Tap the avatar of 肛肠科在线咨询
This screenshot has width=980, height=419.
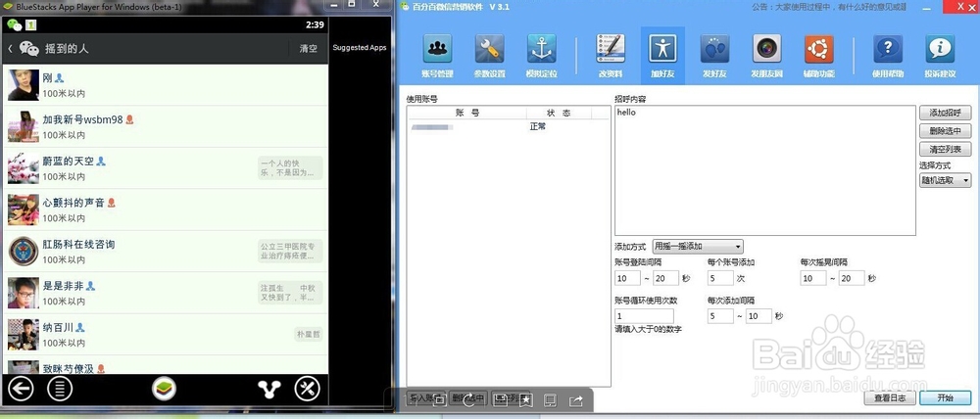click(x=24, y=251)
